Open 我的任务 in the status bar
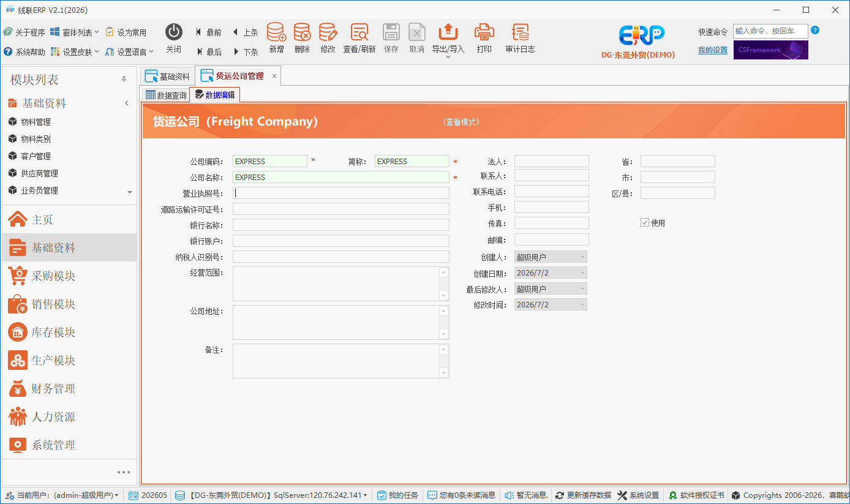Viewport: 850px width, 504px height. (x=398, y=495)
